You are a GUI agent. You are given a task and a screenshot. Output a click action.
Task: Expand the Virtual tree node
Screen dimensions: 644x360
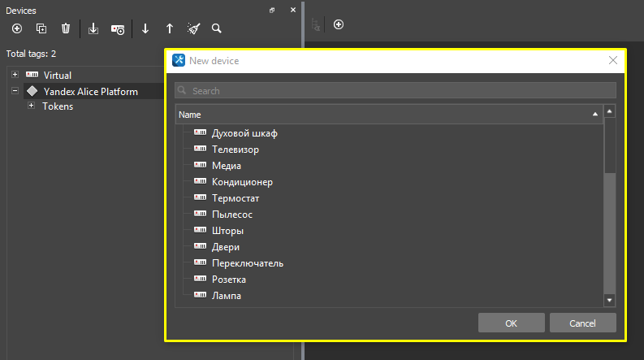15,75
